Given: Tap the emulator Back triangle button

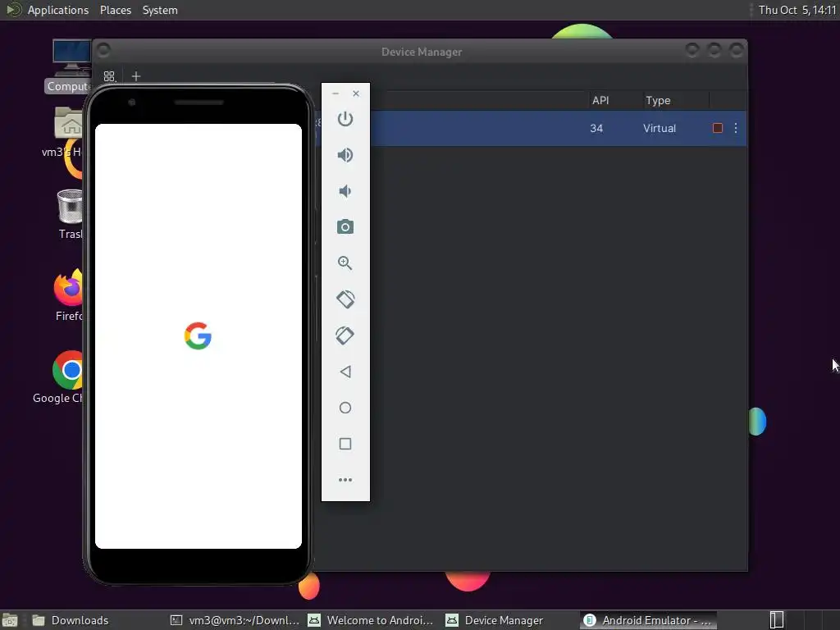Looking at the screenshot, I should (x=345, y=372).
